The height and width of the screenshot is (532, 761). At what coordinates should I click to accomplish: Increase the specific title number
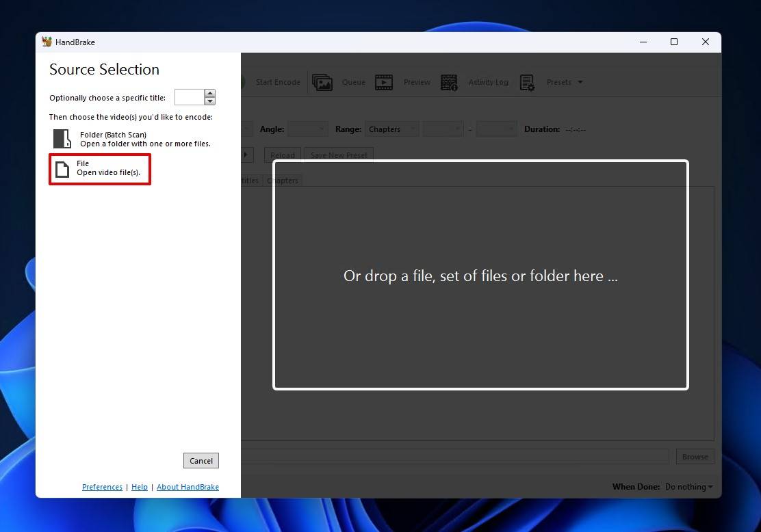click(209, 93)
